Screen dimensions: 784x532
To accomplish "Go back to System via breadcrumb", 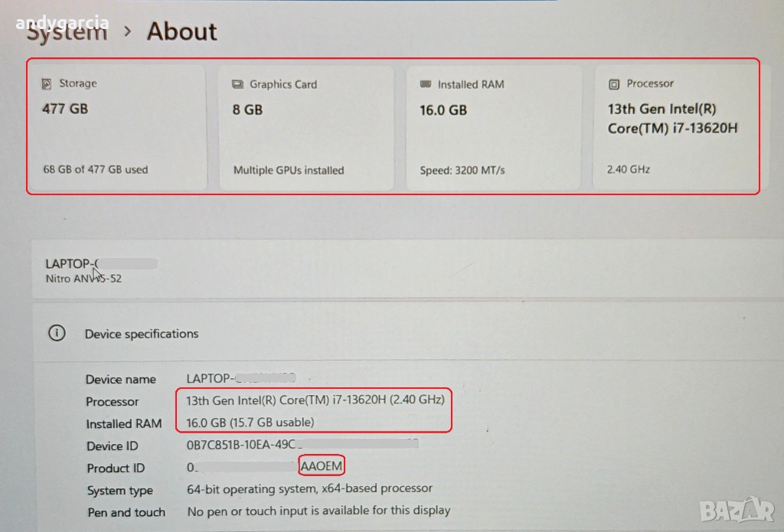I will coord(67,33).
